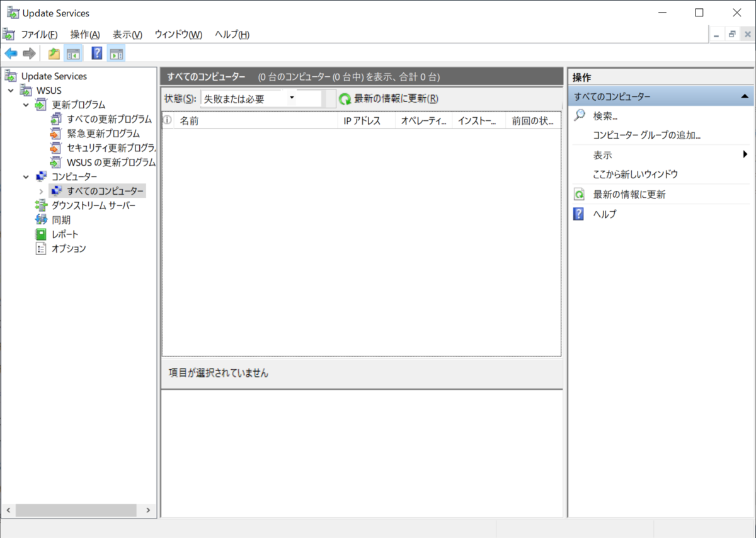Click the green refresh icon beside the status filter
This screenshot has width=756, height=538.
coord(345,99)
